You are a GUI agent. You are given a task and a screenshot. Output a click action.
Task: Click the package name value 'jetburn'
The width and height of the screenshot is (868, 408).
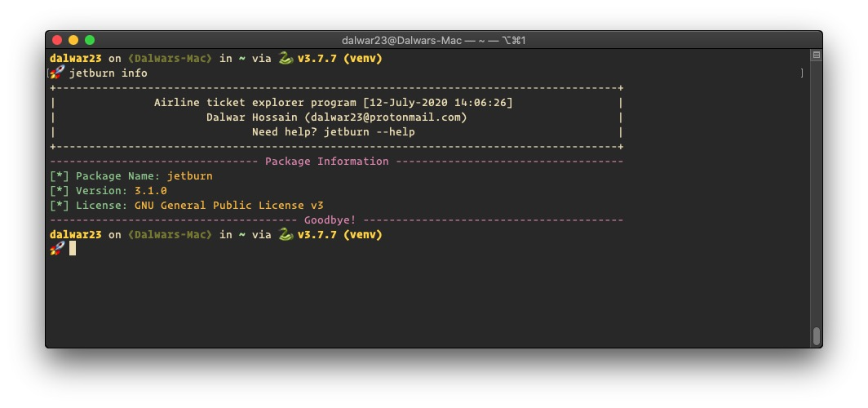190,176
